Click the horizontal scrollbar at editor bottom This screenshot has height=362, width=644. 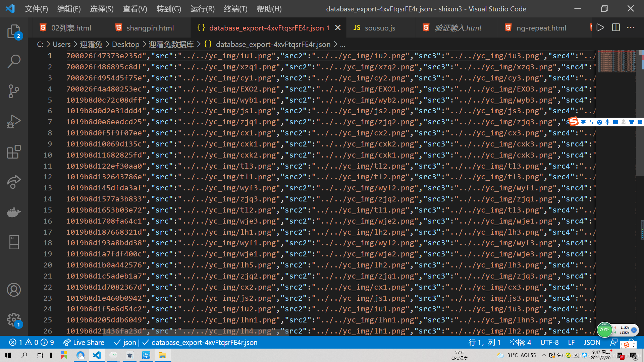[x=196, y=331]
